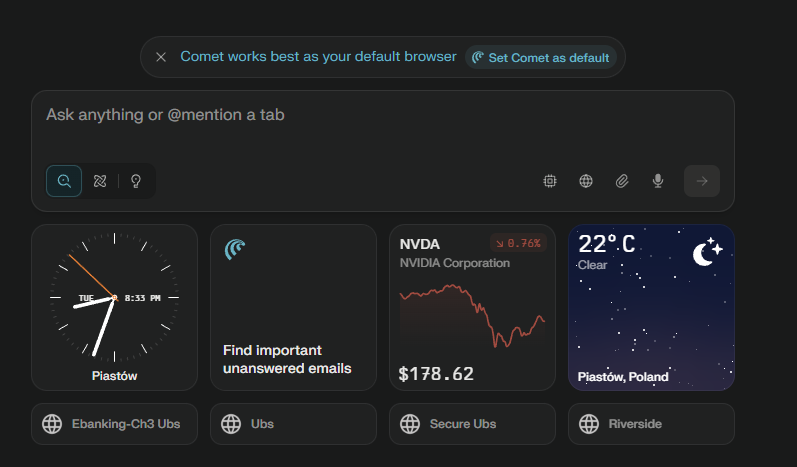Screen dimensions: 797x467
Task: Open the model chooser chip icon
Action: pos(549,181)
